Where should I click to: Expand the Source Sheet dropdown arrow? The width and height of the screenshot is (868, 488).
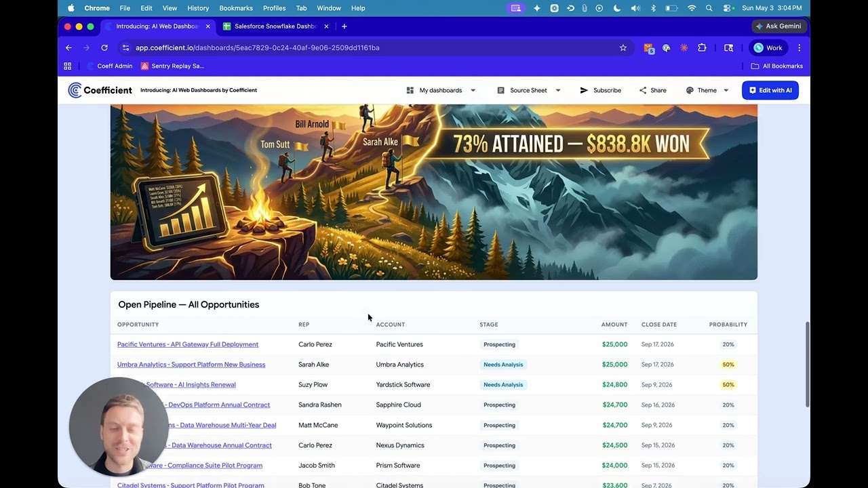click(x=558, y=90)
